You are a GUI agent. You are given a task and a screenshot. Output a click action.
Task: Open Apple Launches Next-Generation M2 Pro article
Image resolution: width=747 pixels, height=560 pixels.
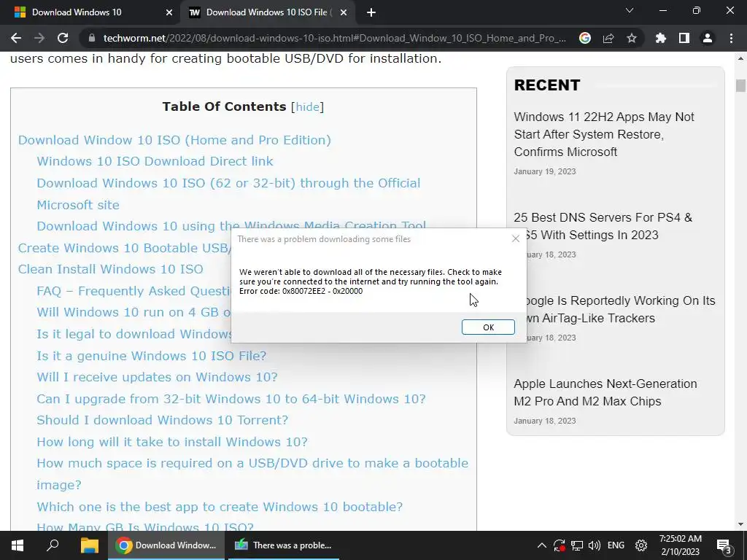[x=605, y=392]
